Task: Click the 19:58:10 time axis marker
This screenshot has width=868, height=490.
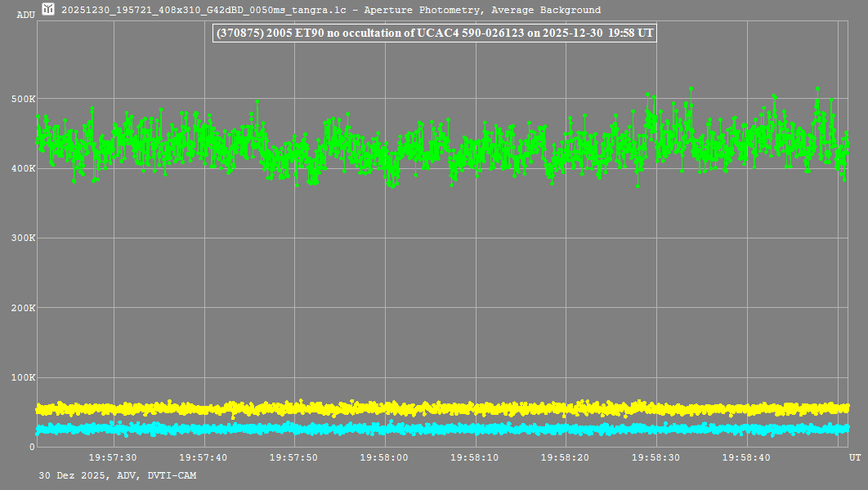Action: pyautogui.click(x=476, y=458)
